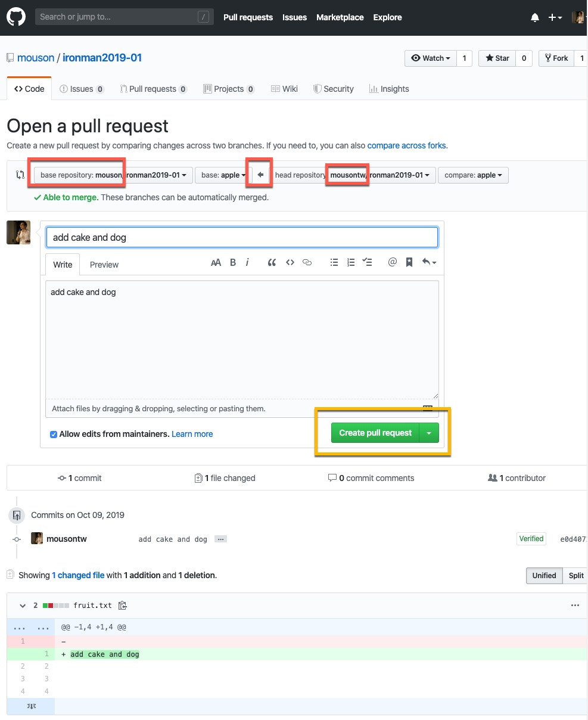
Task: Open the Projects tab
Action: (229, 89)
